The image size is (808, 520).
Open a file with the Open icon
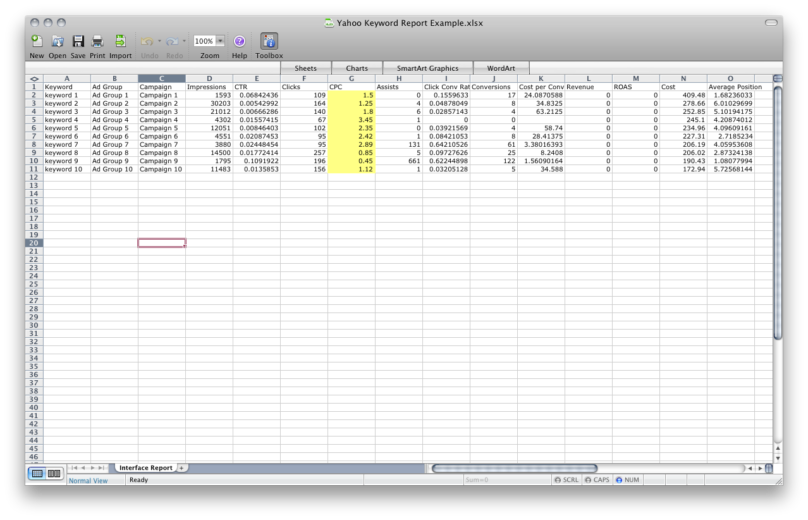click(57, 41)
